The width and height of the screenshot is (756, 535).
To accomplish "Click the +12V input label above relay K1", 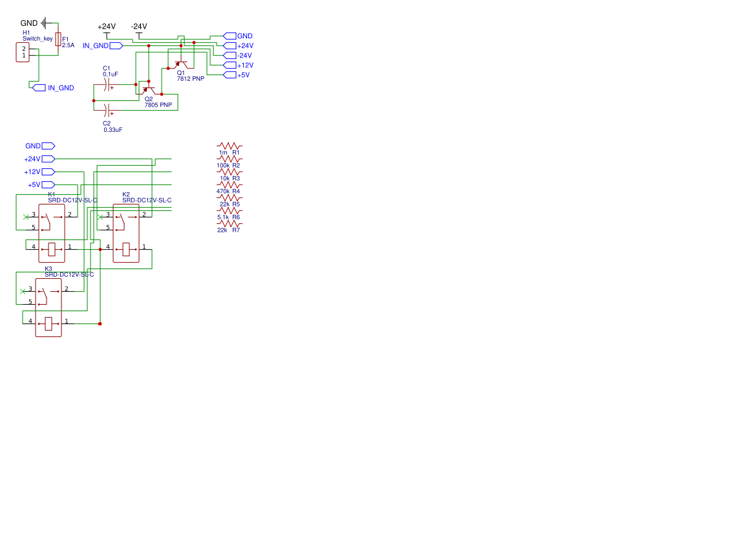I will point(39,171).
